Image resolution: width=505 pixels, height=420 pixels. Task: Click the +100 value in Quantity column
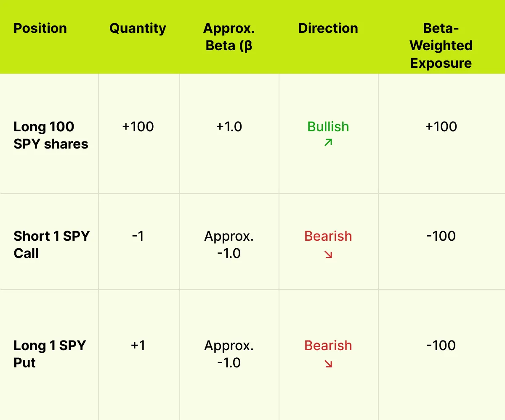tap(138, 127)
